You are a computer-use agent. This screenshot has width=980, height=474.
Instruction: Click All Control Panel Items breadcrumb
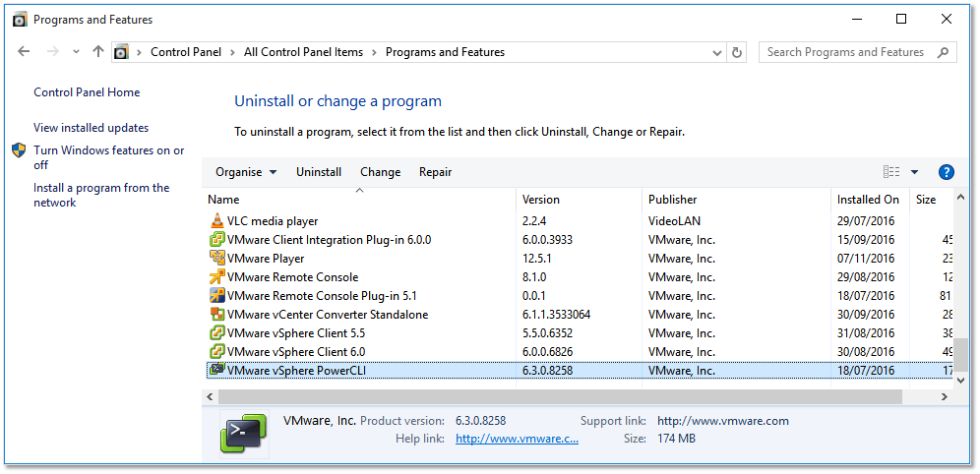[x=303, y=52]
